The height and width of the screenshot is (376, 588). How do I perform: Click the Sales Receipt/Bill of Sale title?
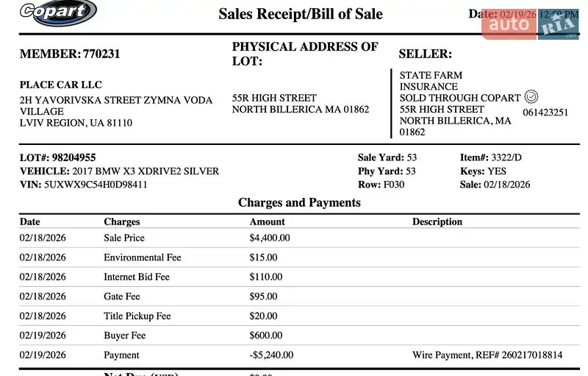point(301,14)
